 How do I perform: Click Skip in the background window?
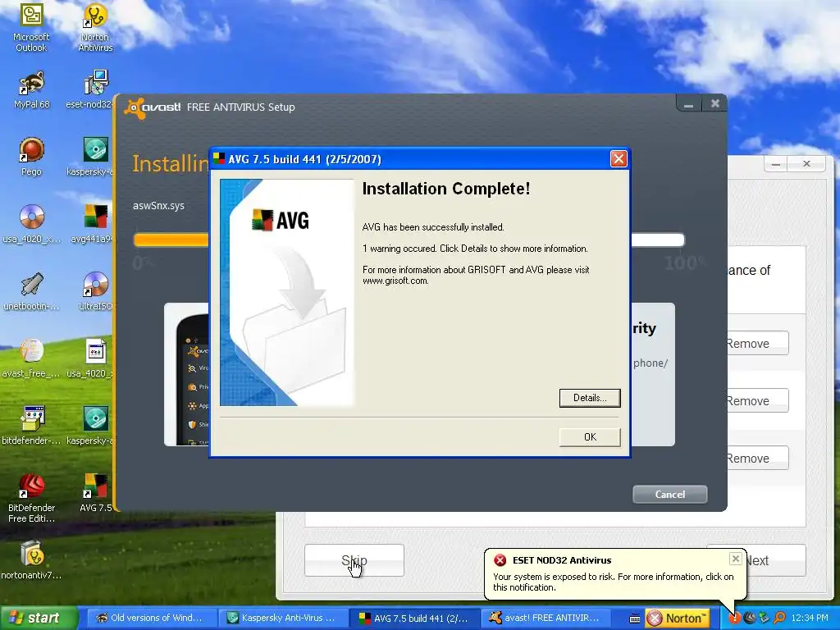pyautogui.click(x=354, y=560)
